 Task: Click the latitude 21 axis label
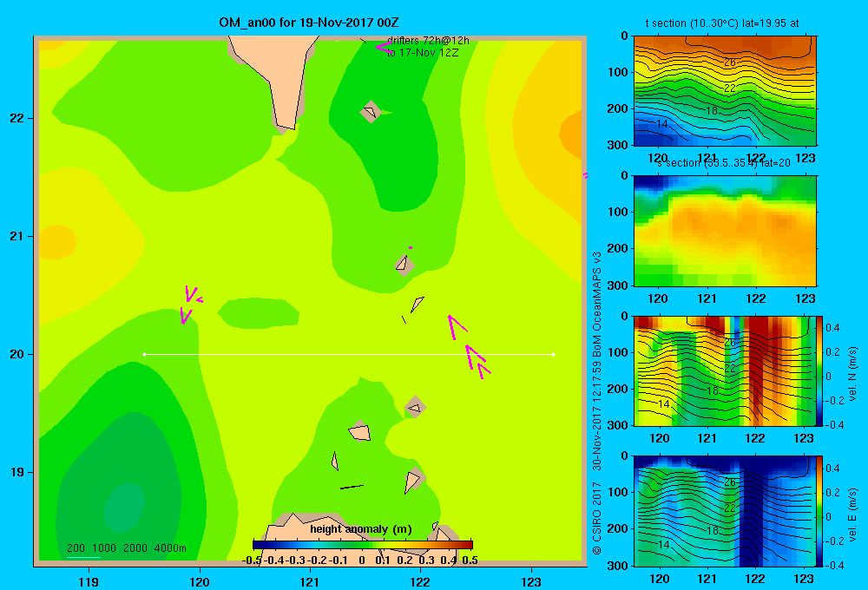coord(17,236)
